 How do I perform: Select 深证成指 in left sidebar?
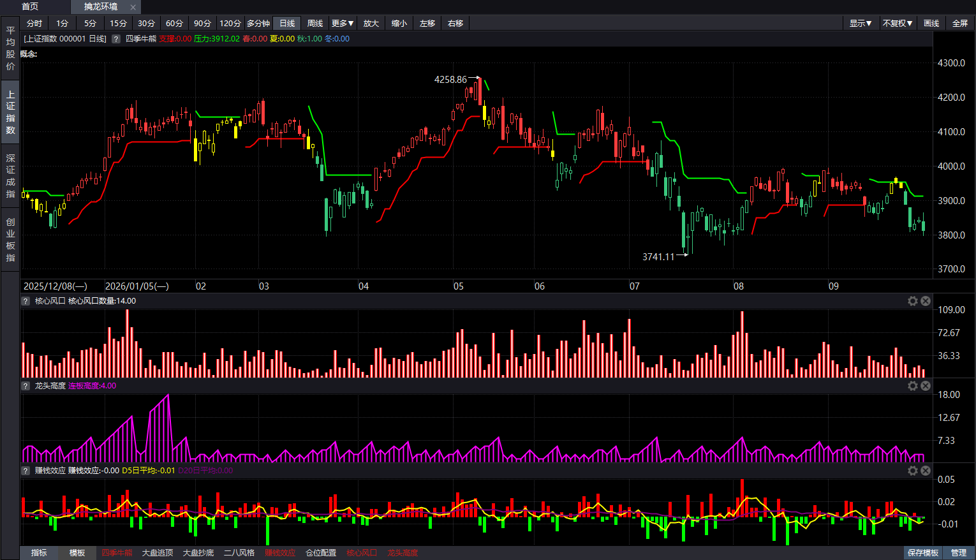10,175
